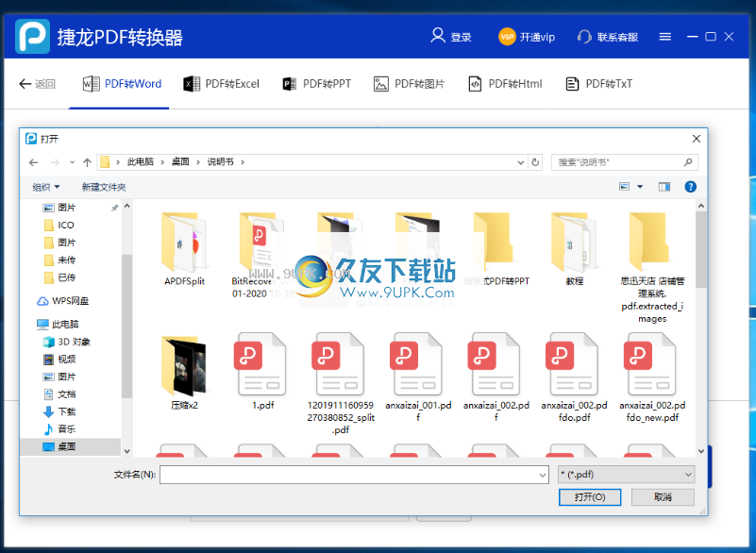The width and height of the screenshot is (756, 553).
Task: Select the 压缩x2 folder
Action: click(184, 373)
